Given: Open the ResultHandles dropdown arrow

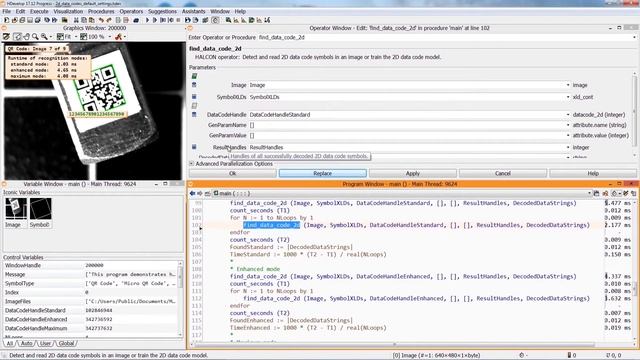Looking at the screenshot, I should (x=567, y=147).
